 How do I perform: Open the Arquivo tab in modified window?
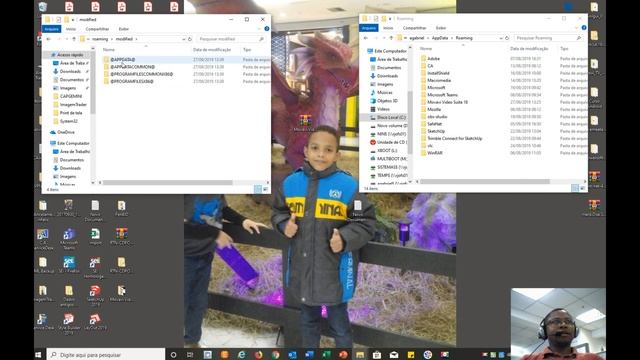pos(52,29)
